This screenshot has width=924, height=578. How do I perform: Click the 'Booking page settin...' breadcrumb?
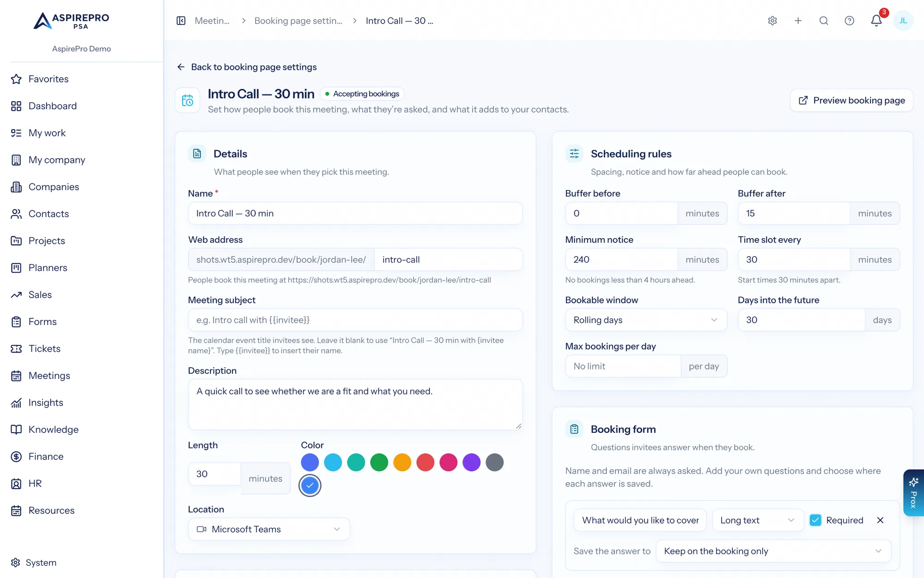(x=298, y=21)
